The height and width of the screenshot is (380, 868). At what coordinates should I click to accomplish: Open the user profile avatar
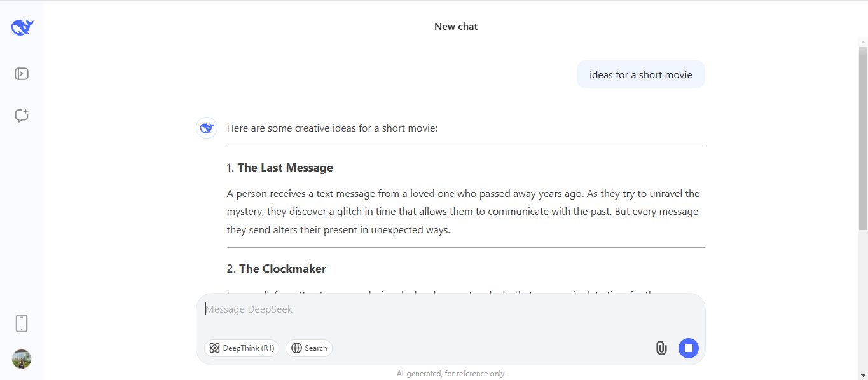(x=22, y=359)
